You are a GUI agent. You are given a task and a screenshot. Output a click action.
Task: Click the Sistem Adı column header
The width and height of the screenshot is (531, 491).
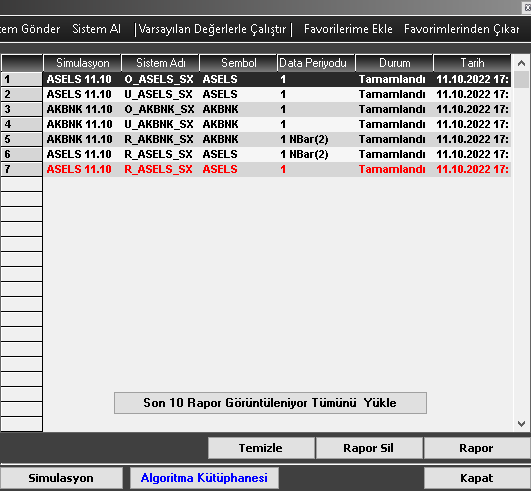coord(160,63)
